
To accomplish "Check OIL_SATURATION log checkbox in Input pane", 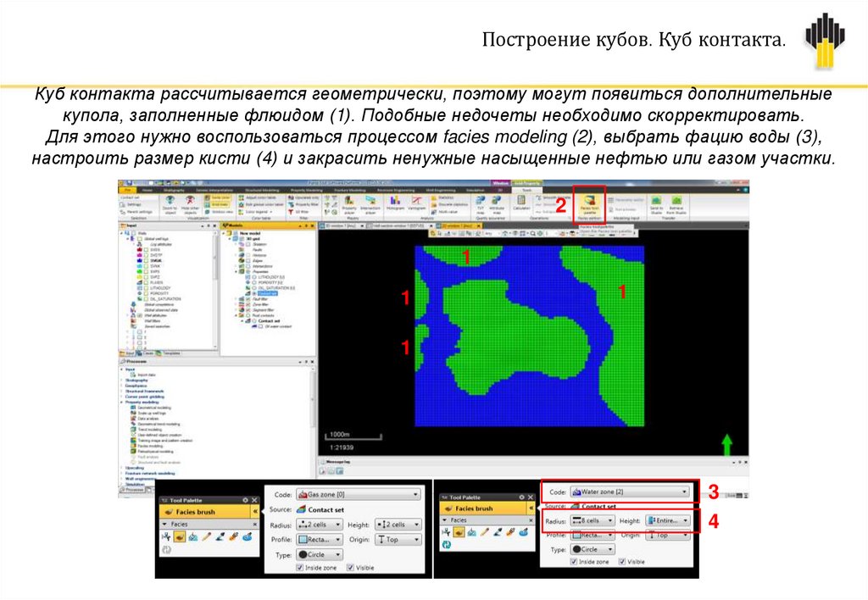I will (x=146, y=299).
